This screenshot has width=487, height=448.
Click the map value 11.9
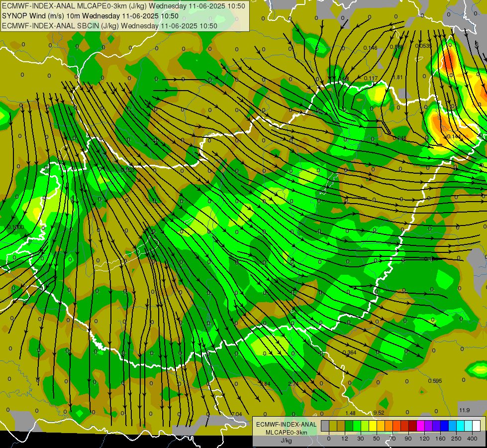(464, 410)
